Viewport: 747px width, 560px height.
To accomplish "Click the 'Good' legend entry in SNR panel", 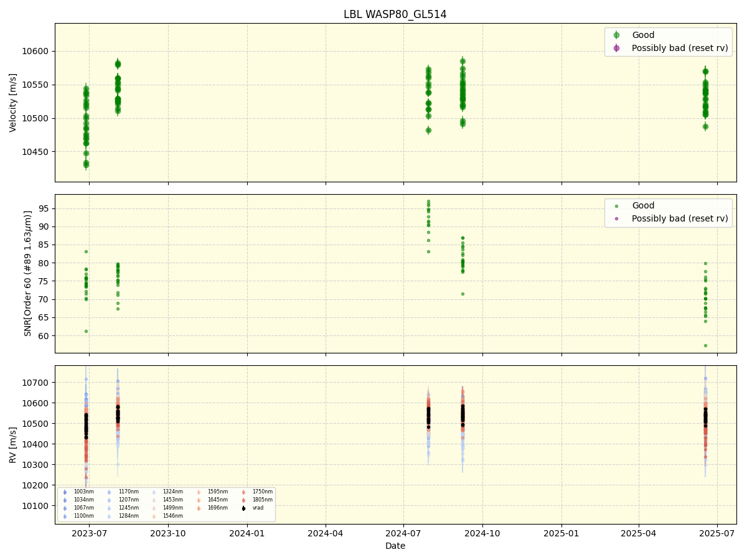I will click(643, 205).
